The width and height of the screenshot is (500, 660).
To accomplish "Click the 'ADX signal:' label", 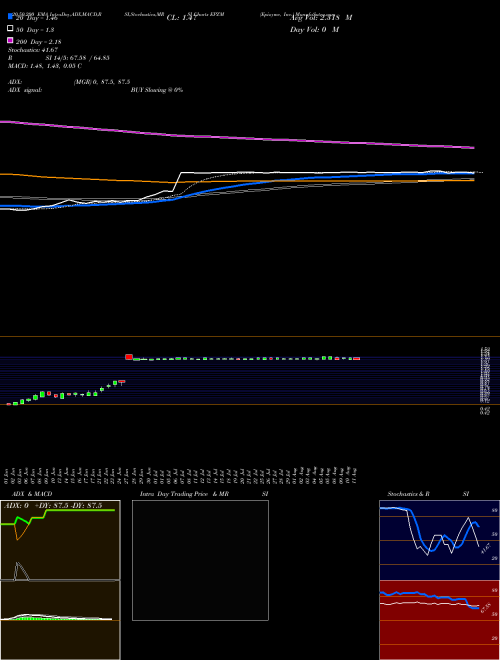I will click(x=25, y=90).
